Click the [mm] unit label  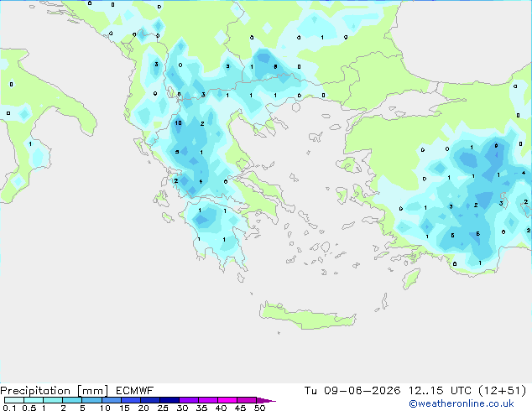coord(93,391)
